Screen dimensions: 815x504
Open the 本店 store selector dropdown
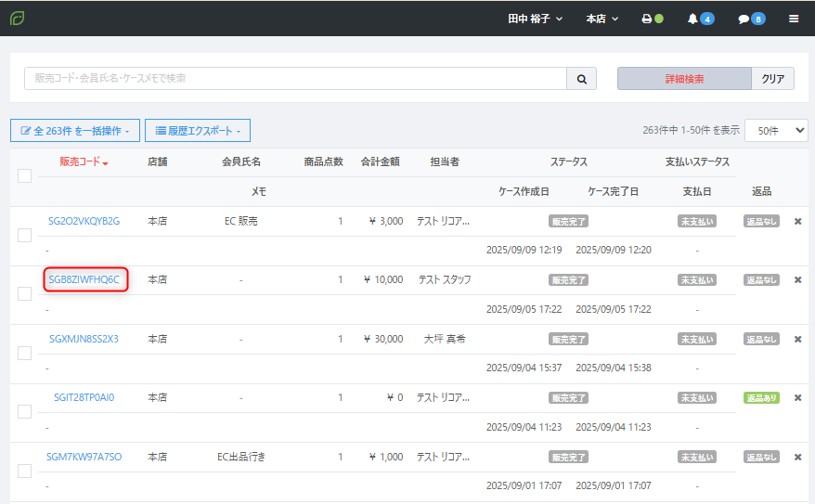602,19
